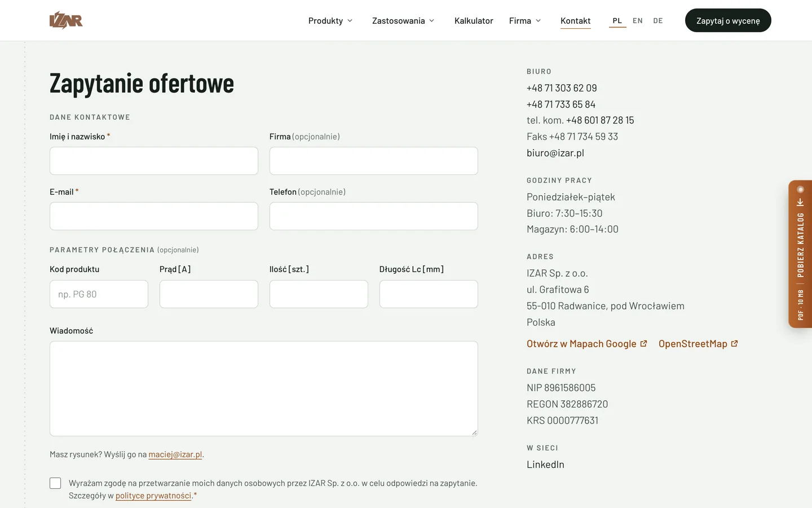The height and width of the screenshot is (508, 812).
Task: Click the Długość Lc [mm] input field
Action: point(429,294)
